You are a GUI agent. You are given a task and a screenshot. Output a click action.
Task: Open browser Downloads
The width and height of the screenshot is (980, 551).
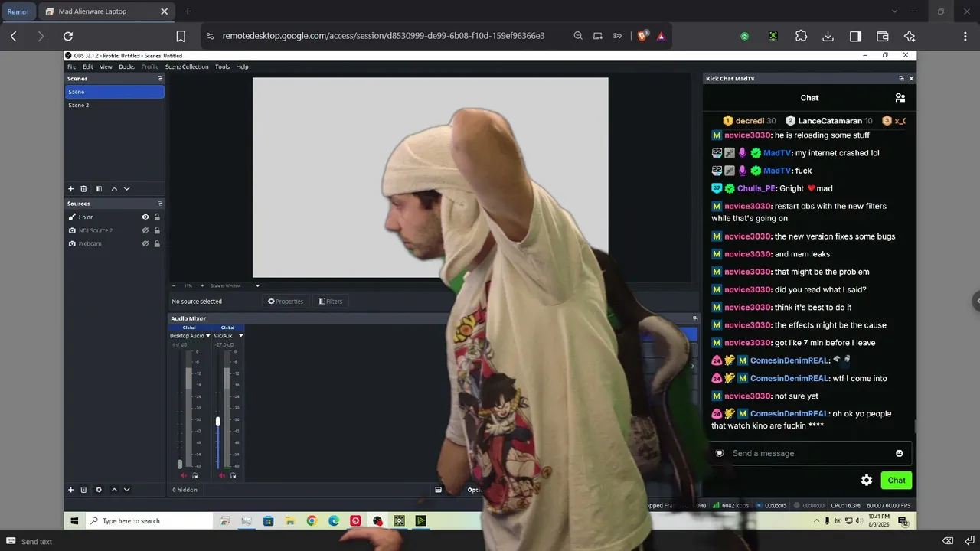(x=828, y=36)
